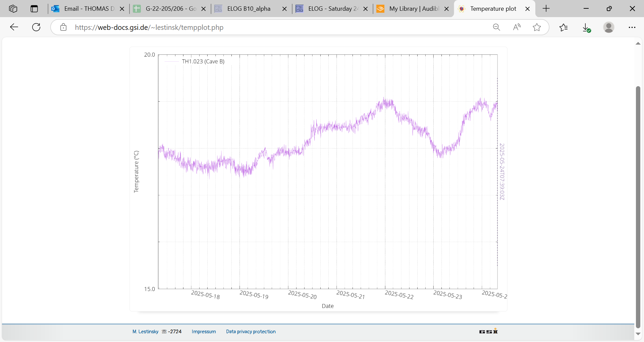Open the Data privacy protection link
Image resolution: width=644 pixels, height=342 pixels.
pos(251,332)
